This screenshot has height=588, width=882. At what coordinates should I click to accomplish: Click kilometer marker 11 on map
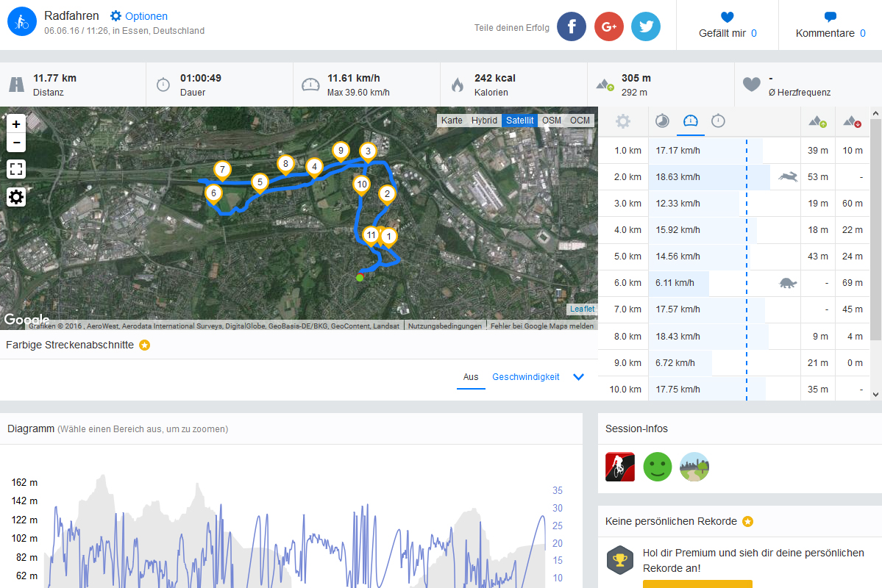[371, 236]
